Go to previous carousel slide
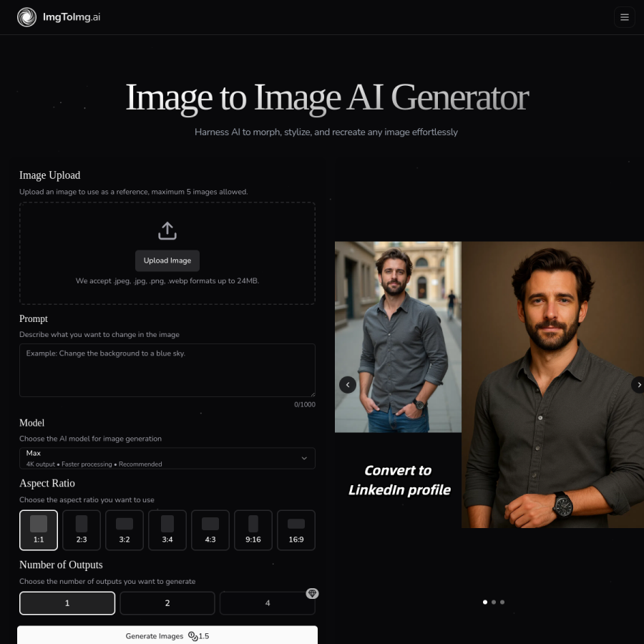644x644 pixels. 348,385
